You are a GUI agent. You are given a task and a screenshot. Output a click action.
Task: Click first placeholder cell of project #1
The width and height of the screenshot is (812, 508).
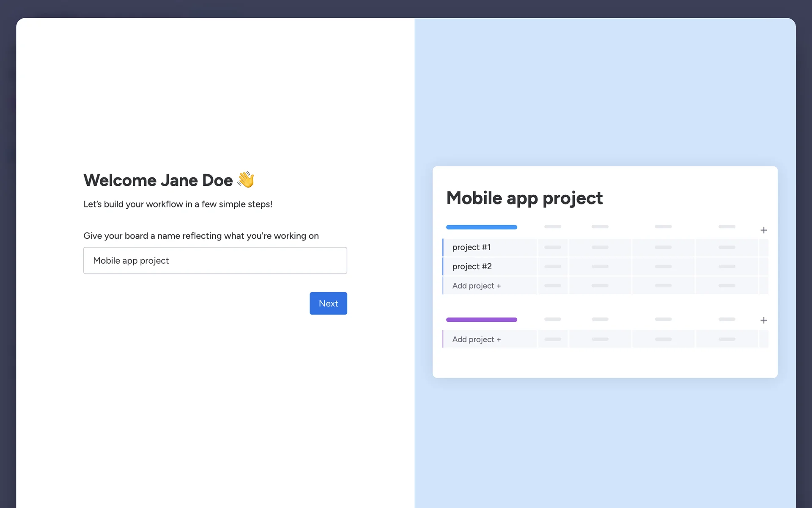pyautogui.click(x=552, y=247)
